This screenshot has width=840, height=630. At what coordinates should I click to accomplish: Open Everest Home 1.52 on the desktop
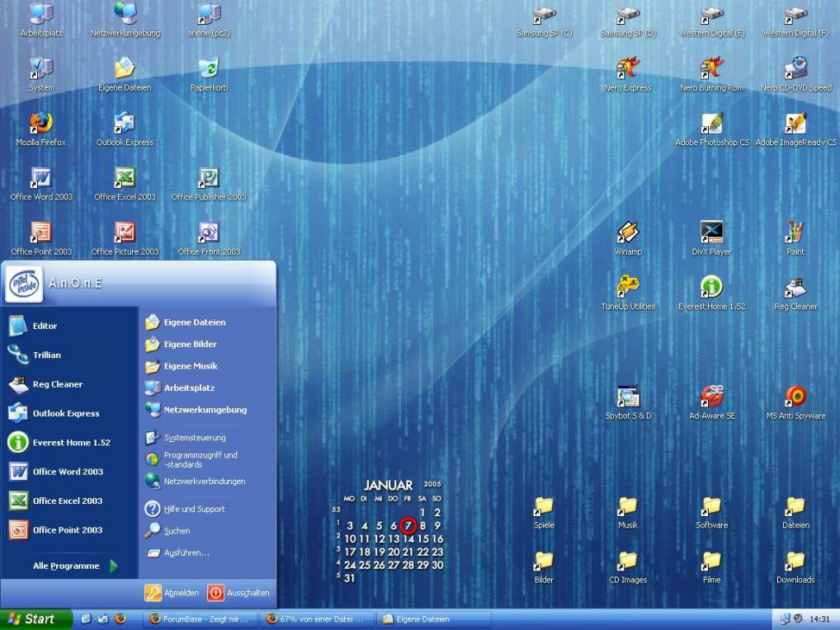[711, 293]
